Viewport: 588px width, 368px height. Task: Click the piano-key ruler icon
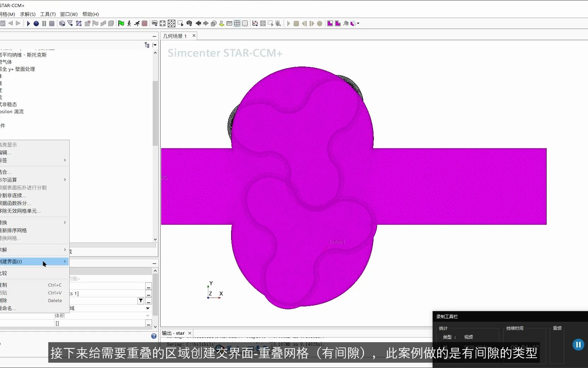[x=229, y=23]
